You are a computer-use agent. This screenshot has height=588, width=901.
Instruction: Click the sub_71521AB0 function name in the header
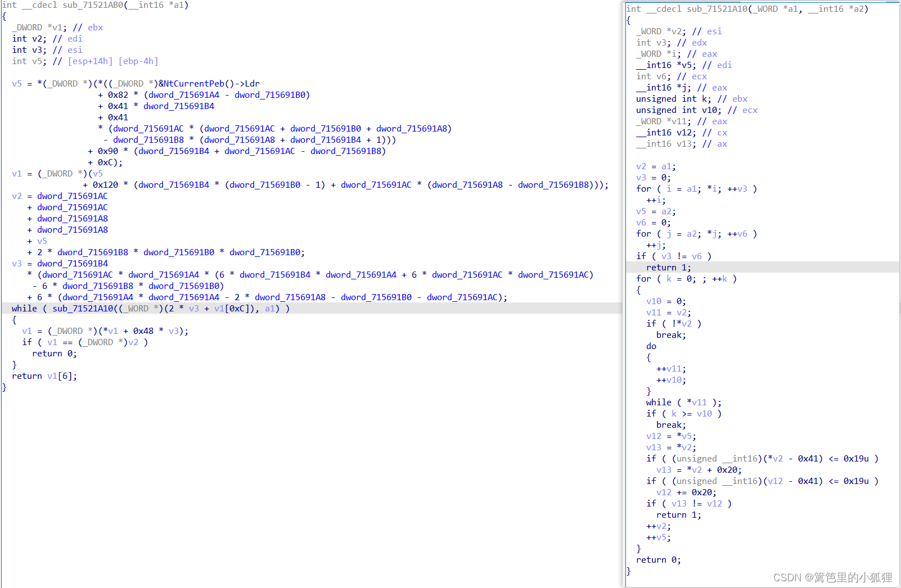point(93,5)
